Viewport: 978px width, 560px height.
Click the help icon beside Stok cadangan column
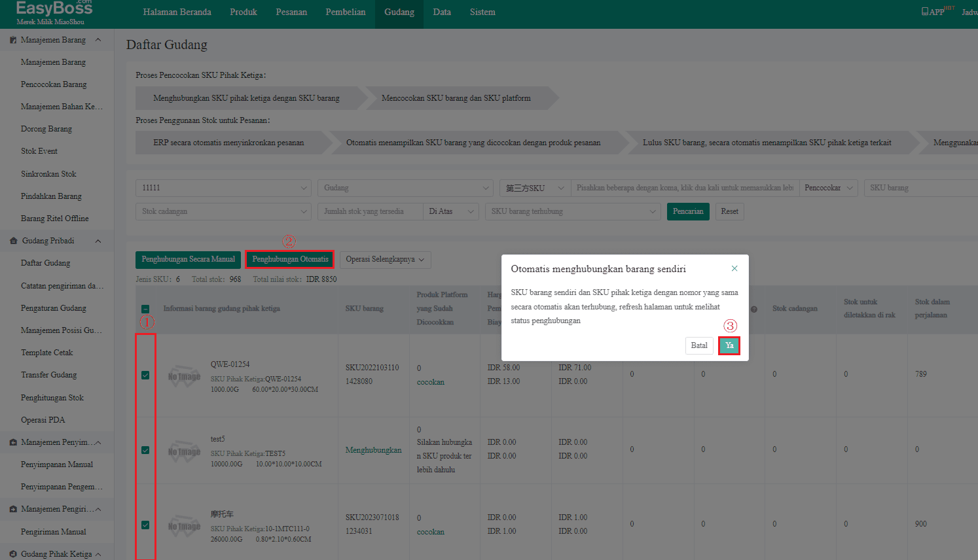(x=754, y=309)
